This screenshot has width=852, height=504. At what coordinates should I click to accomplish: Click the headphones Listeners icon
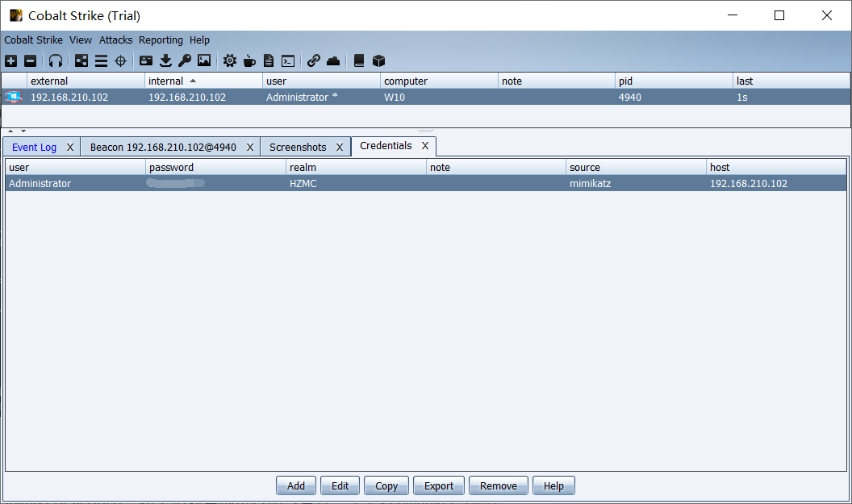(56, 60)
